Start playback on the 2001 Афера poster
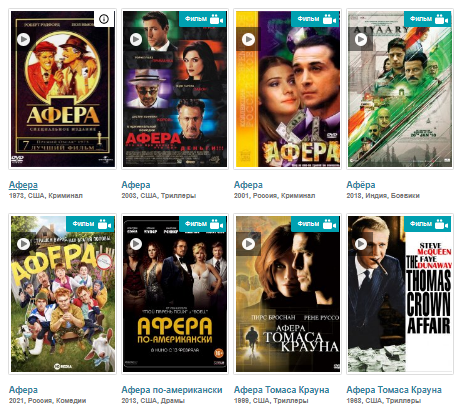Image resolution: width=462 pixels, height=412 pixels. [x=248, y=39]
